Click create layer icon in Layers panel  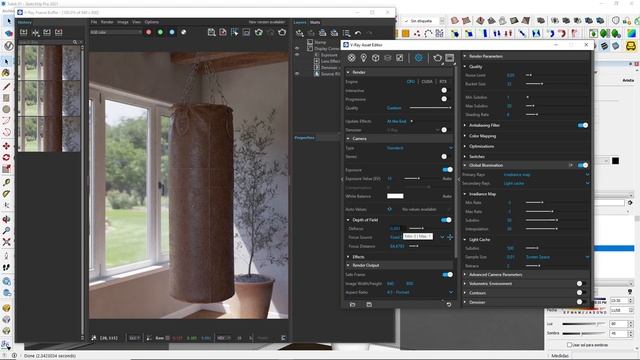(300, 33)
